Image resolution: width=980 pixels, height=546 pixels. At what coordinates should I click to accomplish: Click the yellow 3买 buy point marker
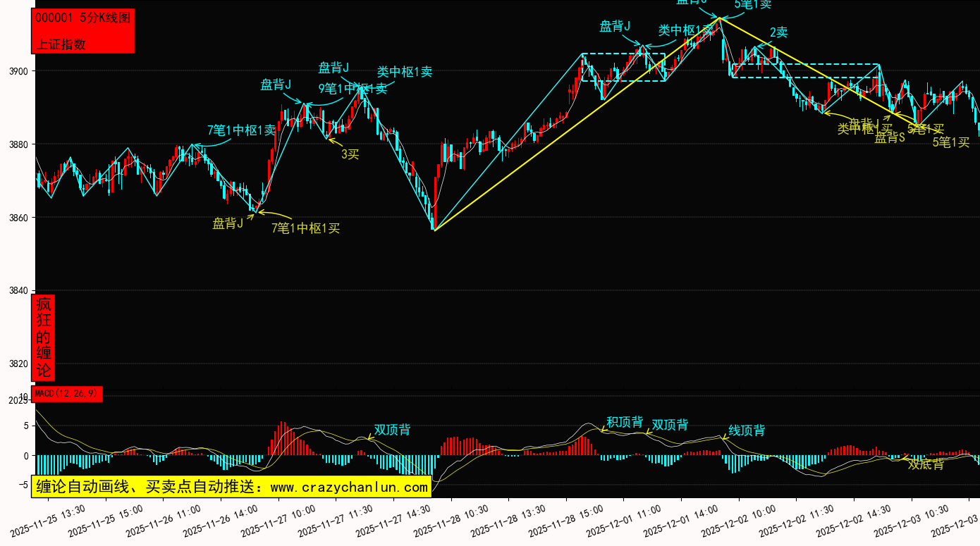pos(350,154)
